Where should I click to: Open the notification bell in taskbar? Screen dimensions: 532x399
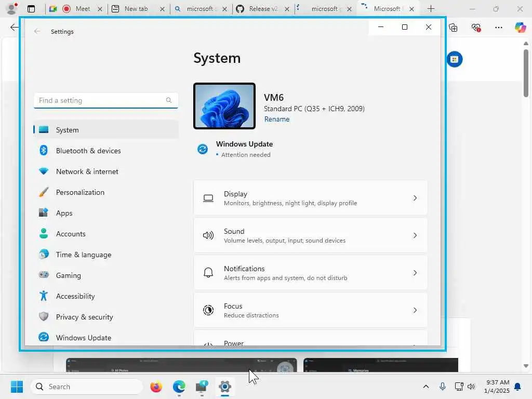coord(518,387)
